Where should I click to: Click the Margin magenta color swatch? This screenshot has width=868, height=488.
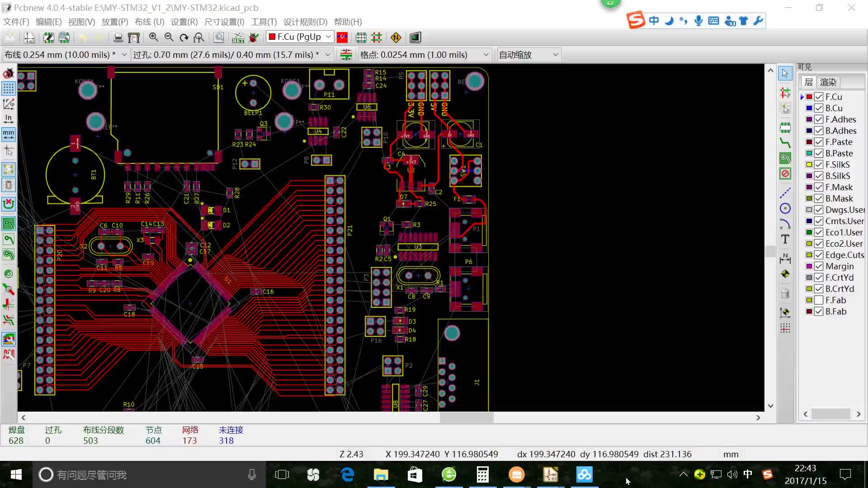click(809, 266)
